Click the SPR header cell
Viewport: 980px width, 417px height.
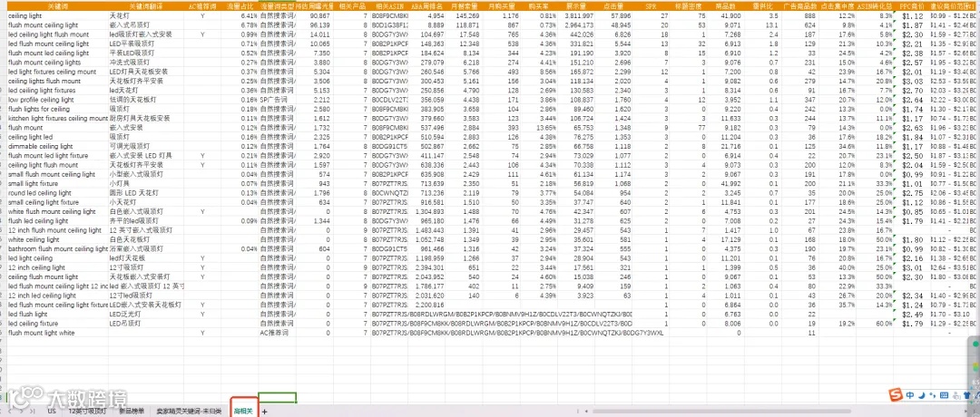[650, 5]
